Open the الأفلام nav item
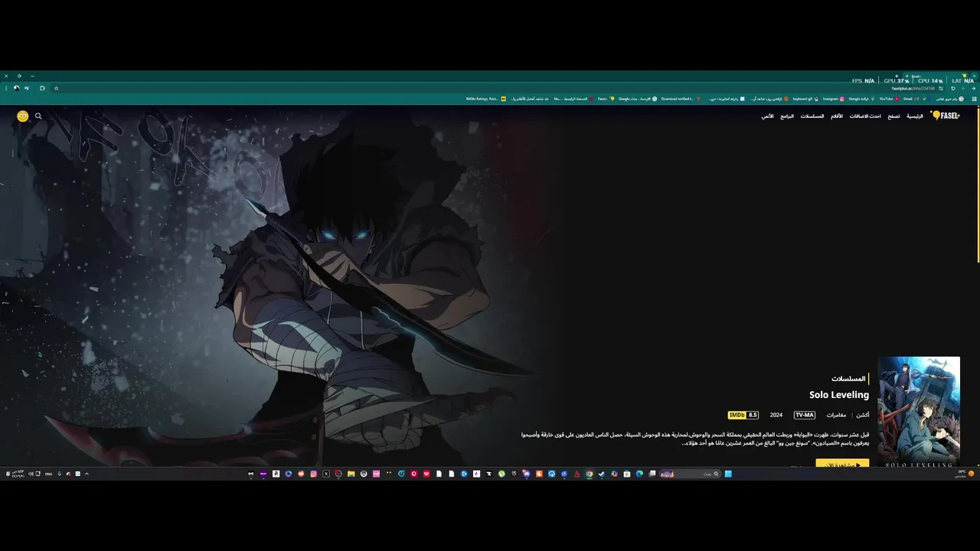 coord(837,116)
